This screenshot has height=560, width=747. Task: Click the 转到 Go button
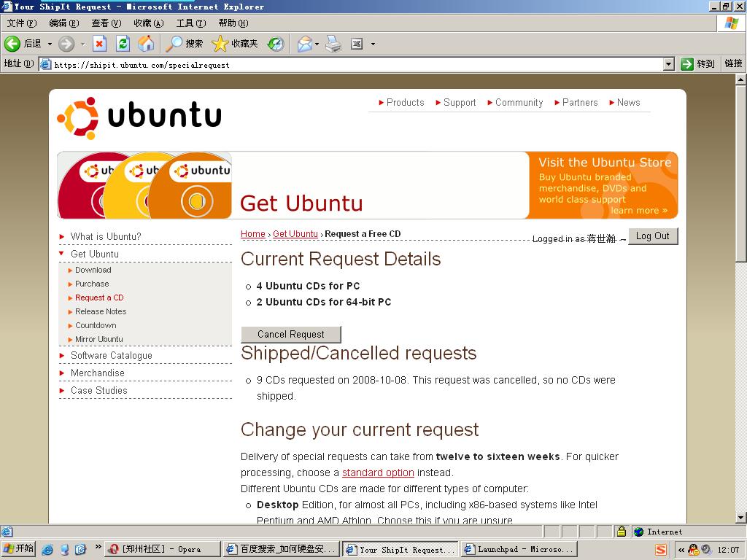(697, 64)
